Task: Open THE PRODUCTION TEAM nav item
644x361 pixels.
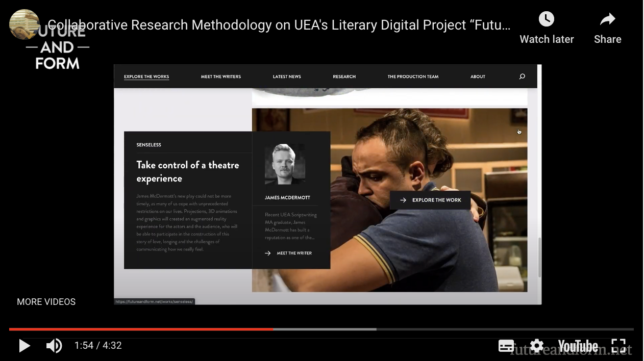Action: point(413,76)
